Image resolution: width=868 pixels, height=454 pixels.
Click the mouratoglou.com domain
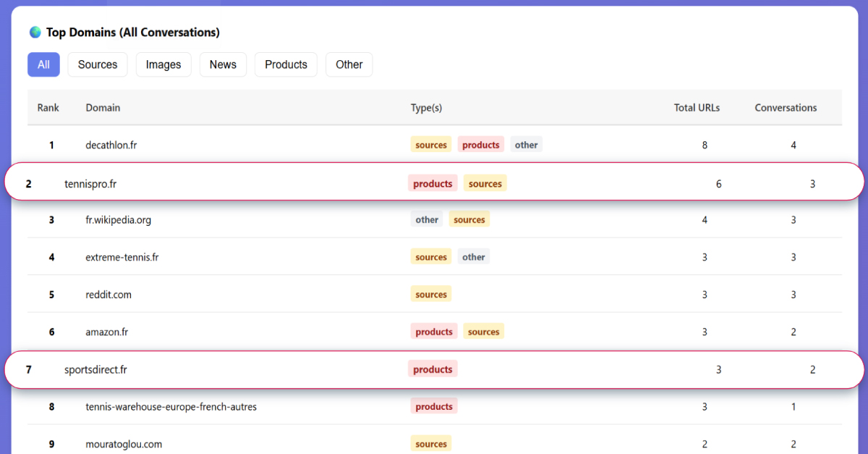click(x=124, y=444)
